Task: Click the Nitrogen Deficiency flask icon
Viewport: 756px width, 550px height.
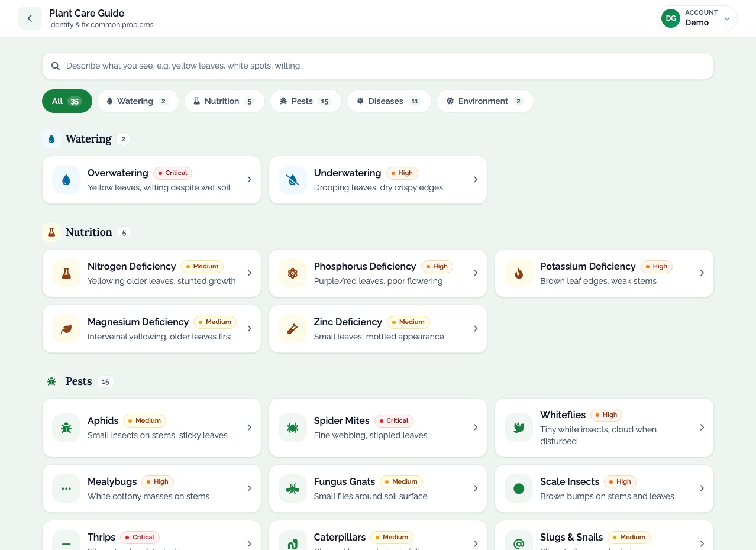Action: tap(66, 273)
